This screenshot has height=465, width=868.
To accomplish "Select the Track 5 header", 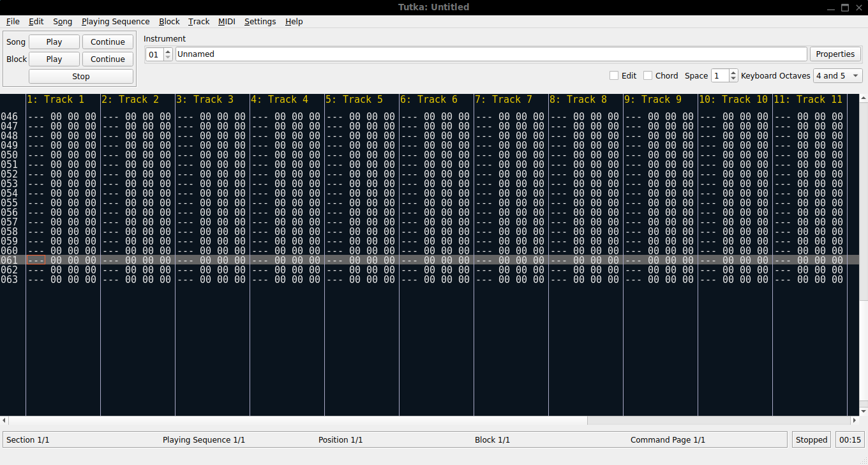I will 355,99.
